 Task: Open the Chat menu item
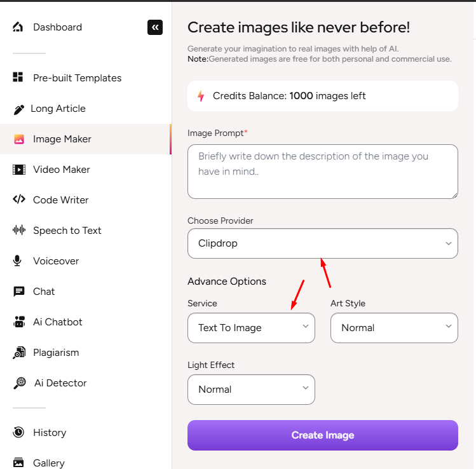44,291
